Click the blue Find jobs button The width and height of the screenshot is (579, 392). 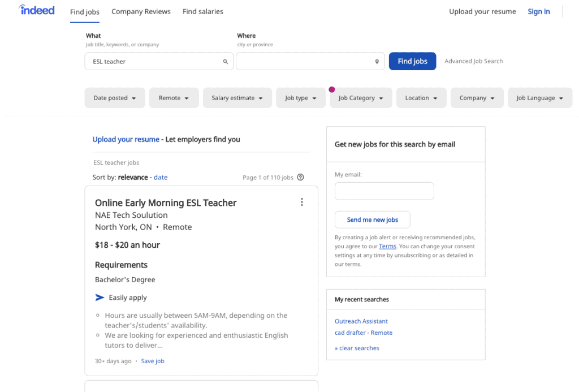412,61
